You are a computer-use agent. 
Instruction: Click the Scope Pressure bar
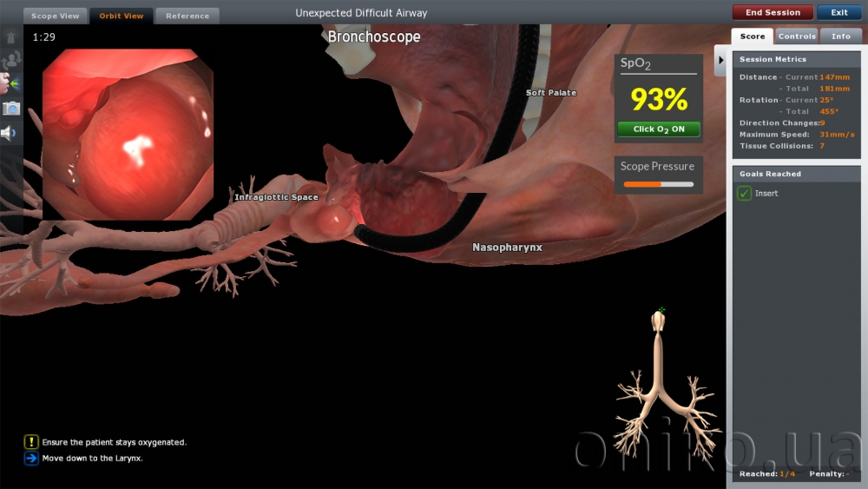[x=658, y=184]
